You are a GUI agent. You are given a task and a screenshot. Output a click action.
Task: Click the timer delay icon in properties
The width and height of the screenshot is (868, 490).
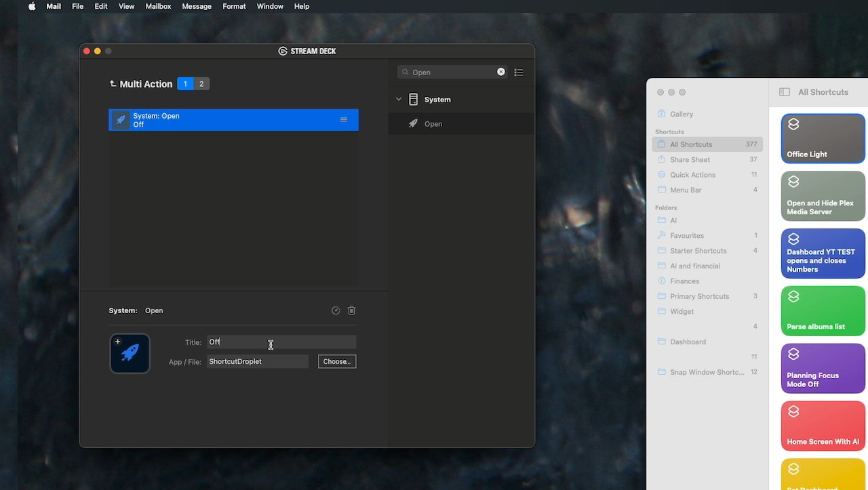336,310
